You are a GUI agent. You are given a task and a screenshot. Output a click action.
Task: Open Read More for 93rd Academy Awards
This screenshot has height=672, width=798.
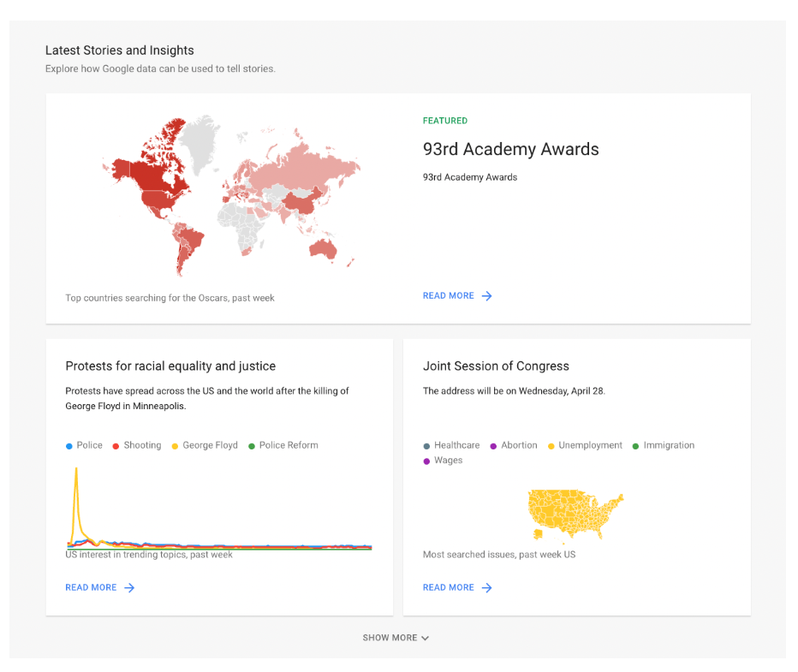coord(448,296)
